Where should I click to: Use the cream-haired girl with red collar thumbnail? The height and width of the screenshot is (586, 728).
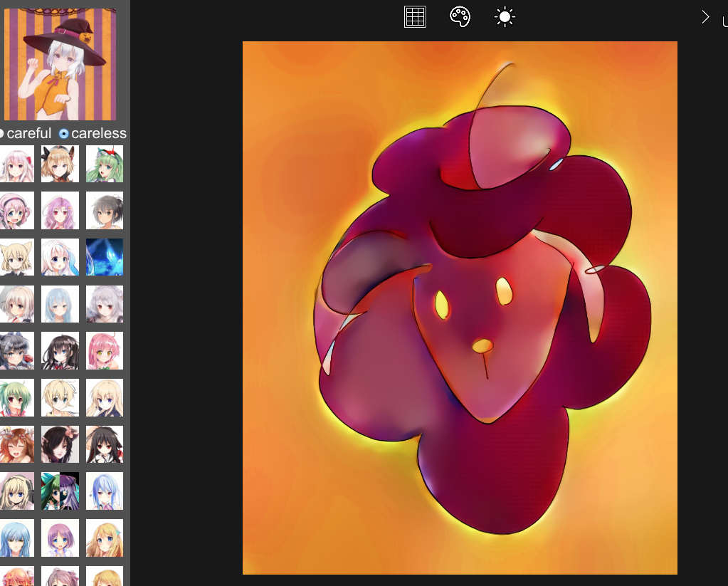pos(16,304)
